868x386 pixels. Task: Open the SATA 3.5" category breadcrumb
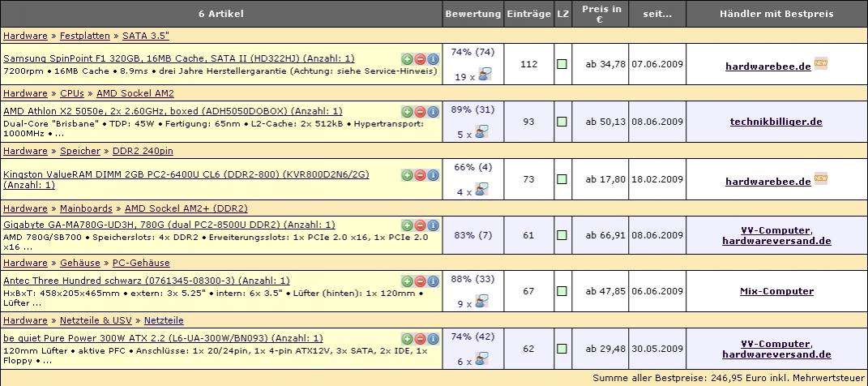click(146, 36)
